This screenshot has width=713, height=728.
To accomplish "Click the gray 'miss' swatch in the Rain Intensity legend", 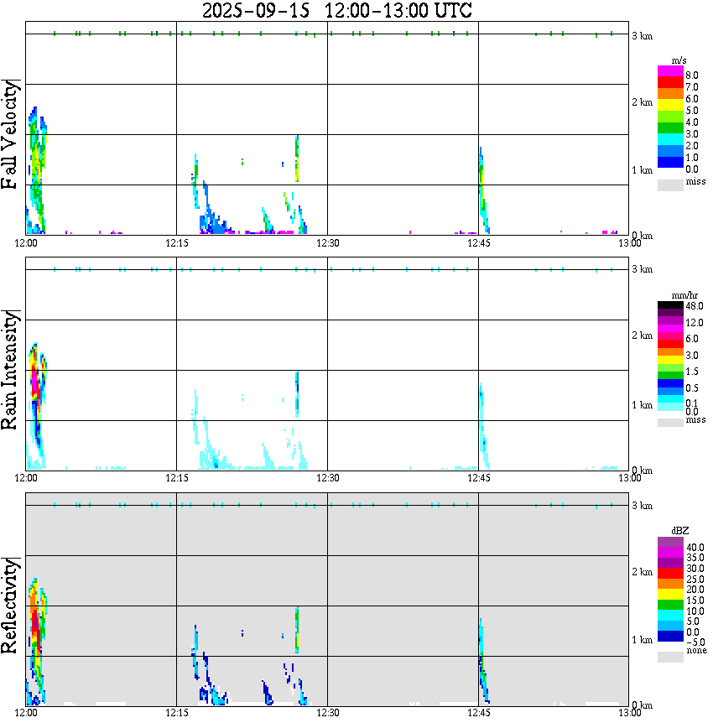I will point(670,422).
